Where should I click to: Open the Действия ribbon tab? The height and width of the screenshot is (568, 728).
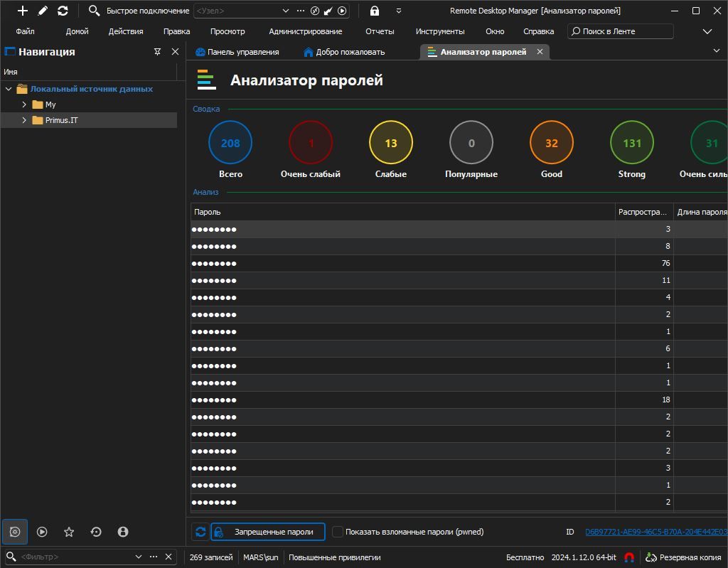[x=126, y=31]
